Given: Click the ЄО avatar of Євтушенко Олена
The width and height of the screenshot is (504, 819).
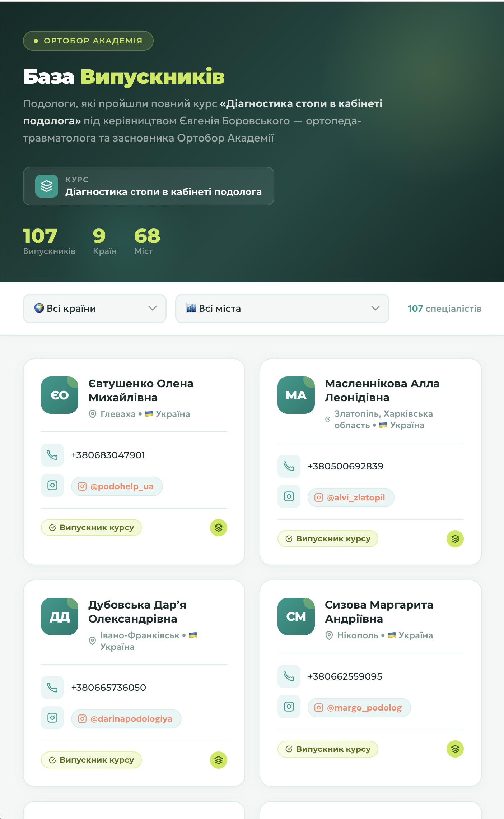Looking at the screenshot, I should pyautogui.click(x=60, y=395).
